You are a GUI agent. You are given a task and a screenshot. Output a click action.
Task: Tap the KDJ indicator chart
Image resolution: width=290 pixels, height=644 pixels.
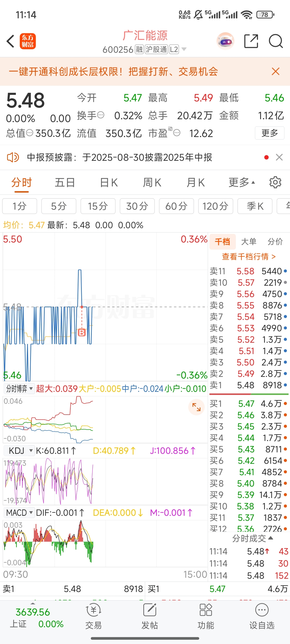(x=105, y=481)
